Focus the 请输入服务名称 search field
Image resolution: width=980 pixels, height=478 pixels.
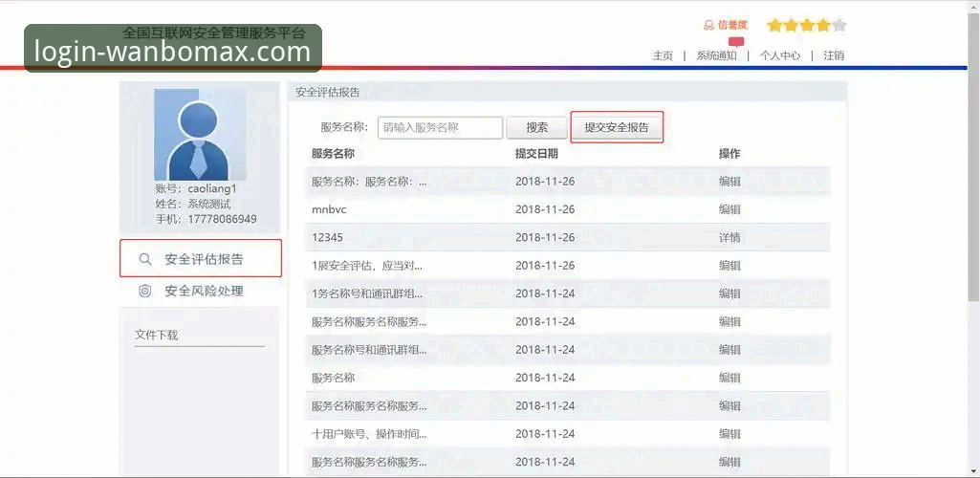coord(440,127)
